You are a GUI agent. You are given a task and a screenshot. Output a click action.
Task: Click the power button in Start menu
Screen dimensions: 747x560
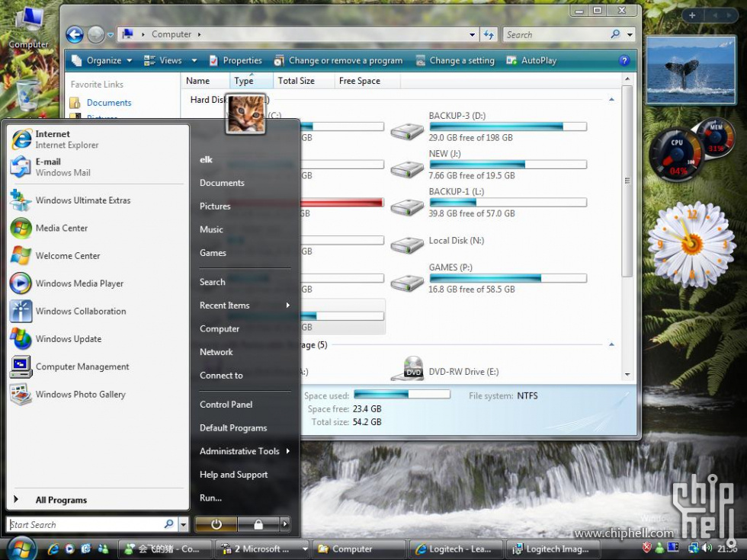pyautogui.click(x=216, y=524)
